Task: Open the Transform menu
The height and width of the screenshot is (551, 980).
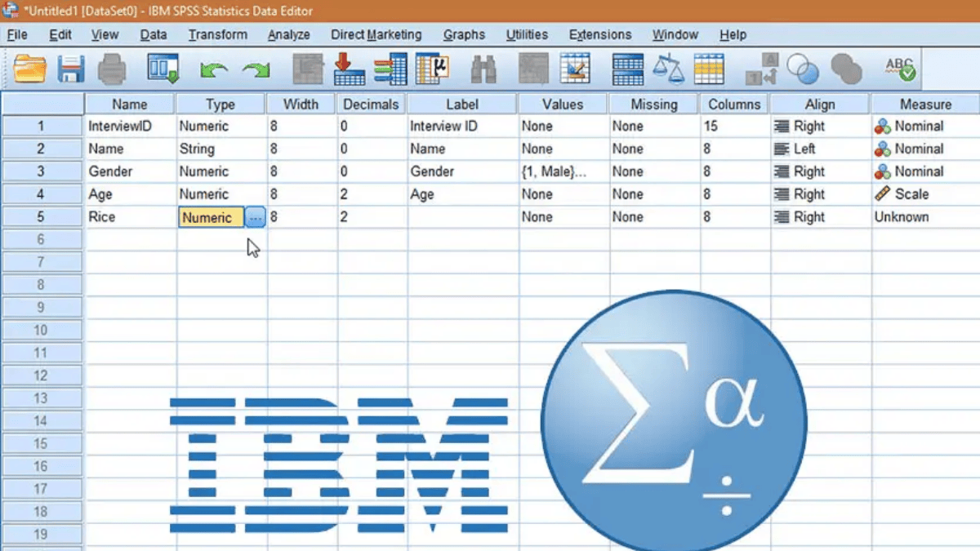Action: (217, 34)
